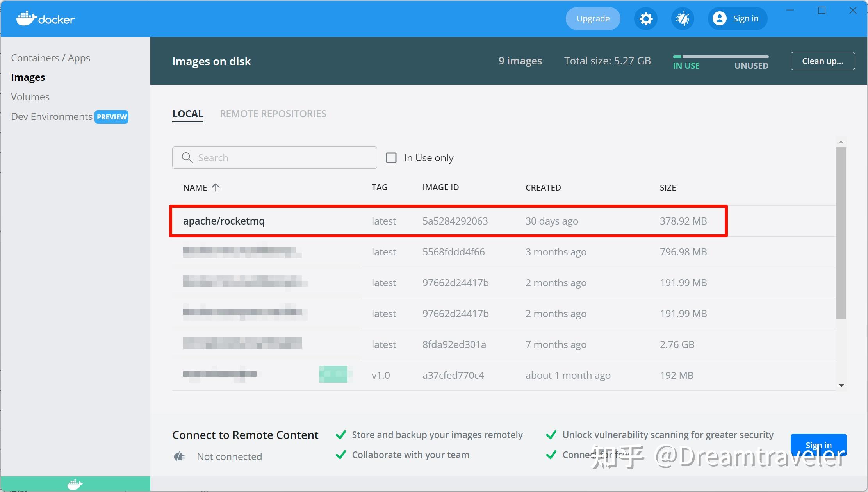This screenshot has height=492, width=868.
Task: Switch to the REMOTE REPOSITORIES tab
Action: pos(273,114)
